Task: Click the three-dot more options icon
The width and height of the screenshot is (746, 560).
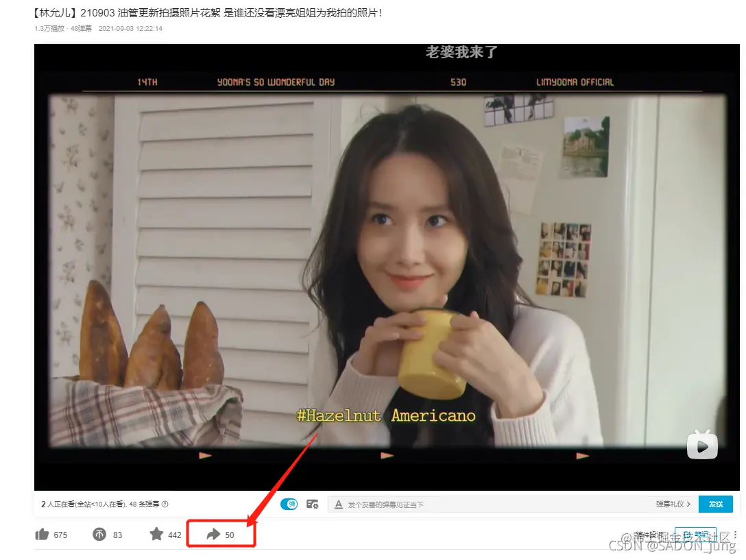Action: click(735, 535)
